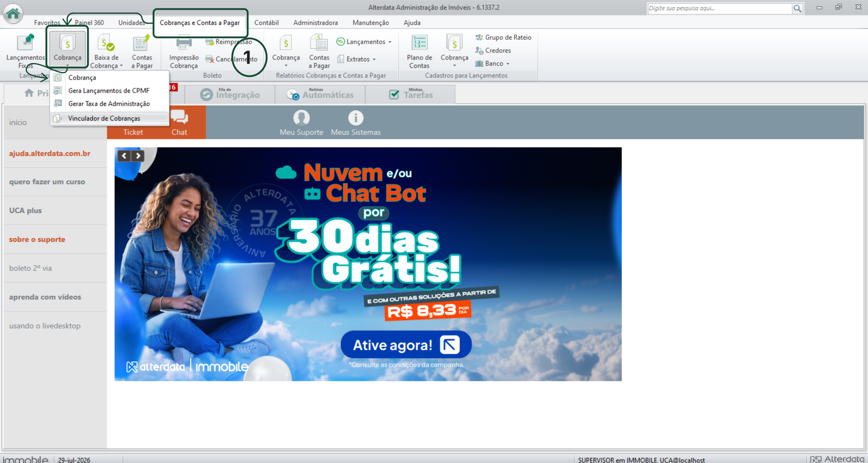The image size is (868, 463).
Task: Open Fila de Integração tab
Action: [230, 94]
